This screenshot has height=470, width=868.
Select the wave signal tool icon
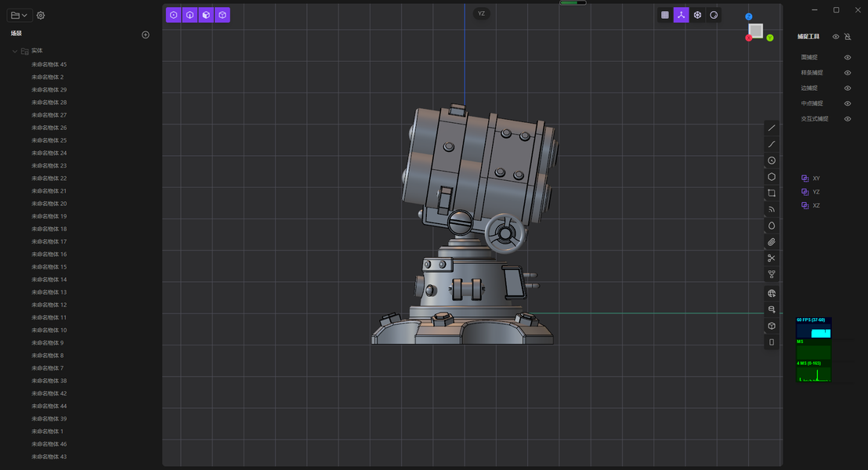(772, 209)
